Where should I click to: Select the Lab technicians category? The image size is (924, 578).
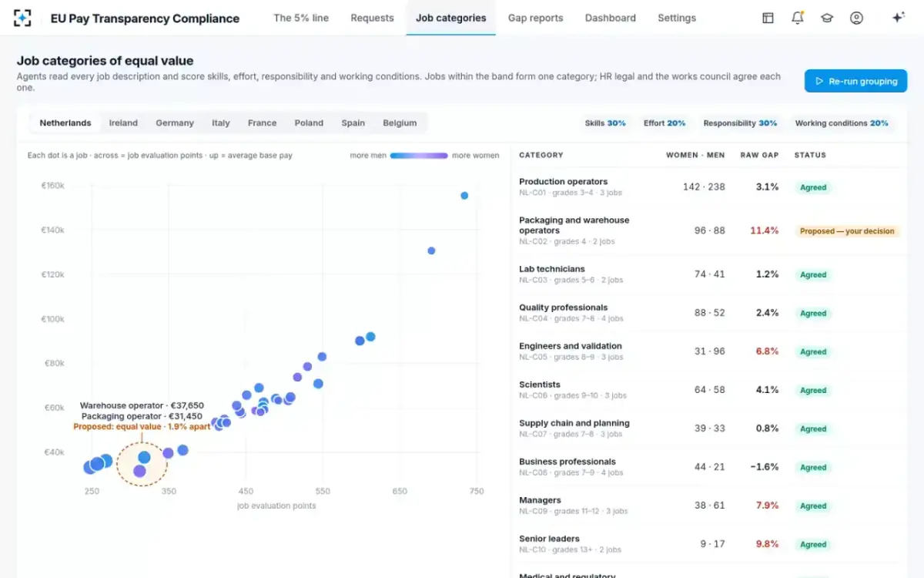(708, 274)
